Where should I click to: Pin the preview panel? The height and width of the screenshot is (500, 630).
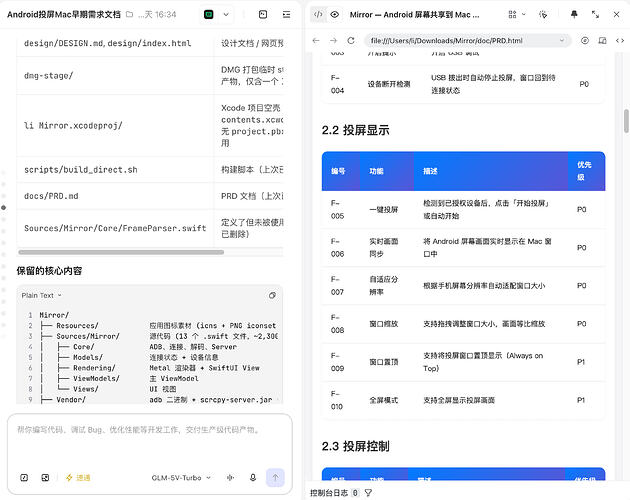(x=574, y=14)
